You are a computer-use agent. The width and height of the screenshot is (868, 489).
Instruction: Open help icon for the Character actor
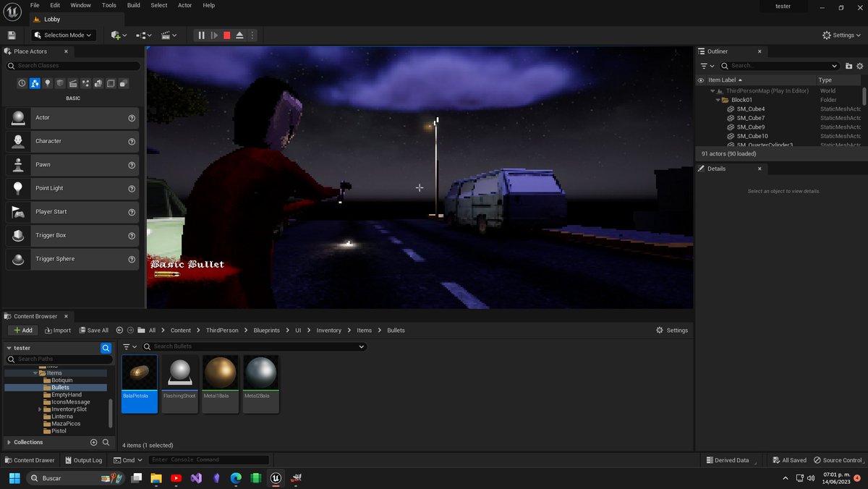tap(132, 141)
